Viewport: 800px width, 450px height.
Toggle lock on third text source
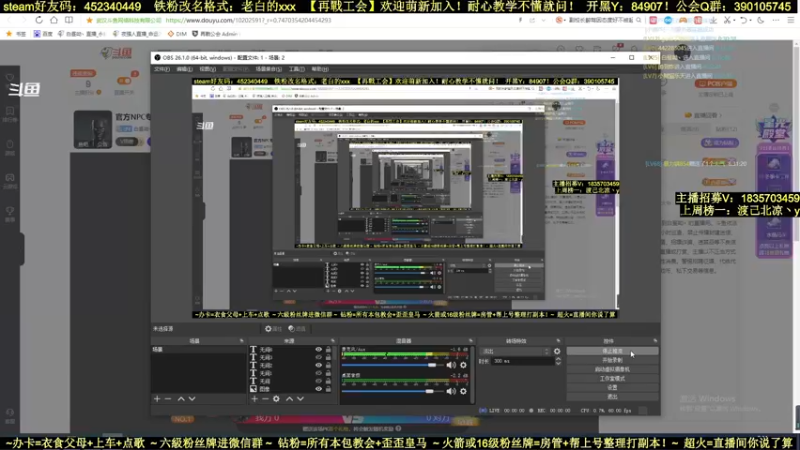coord(328,365)
